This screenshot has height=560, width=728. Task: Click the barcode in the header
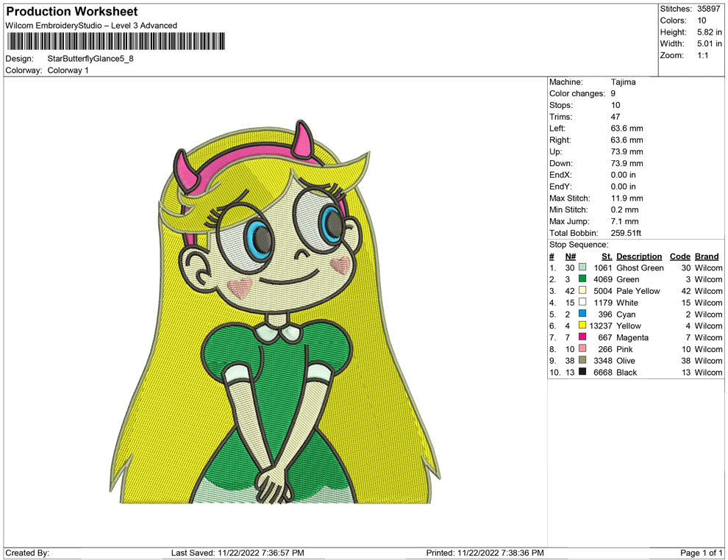116,41
